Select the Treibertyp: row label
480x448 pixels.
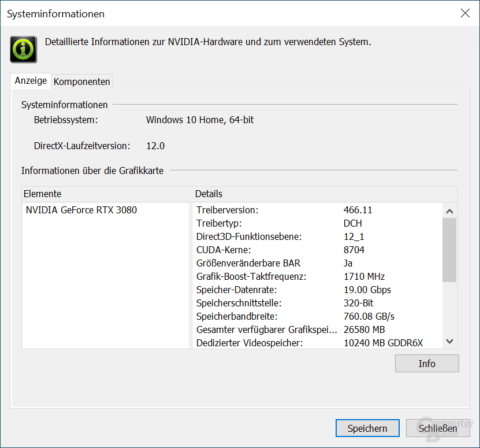tap(219, 223)
